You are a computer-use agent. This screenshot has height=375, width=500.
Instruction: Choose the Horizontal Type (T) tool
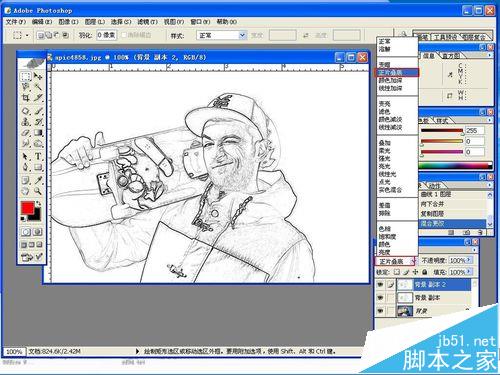(38, 156)
